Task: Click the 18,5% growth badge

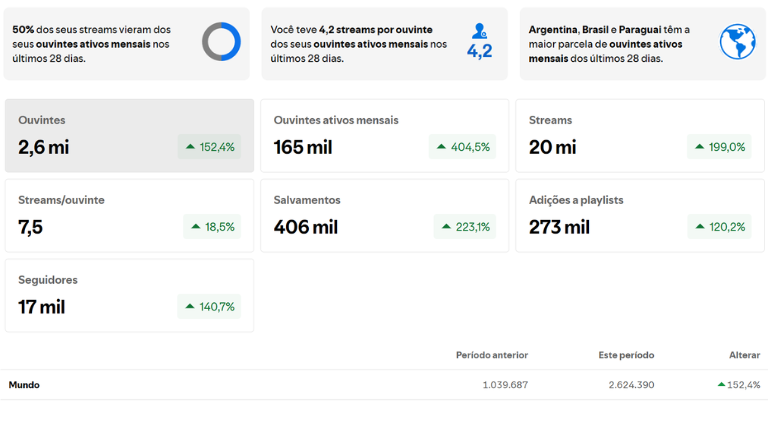Action: (212, 226)
